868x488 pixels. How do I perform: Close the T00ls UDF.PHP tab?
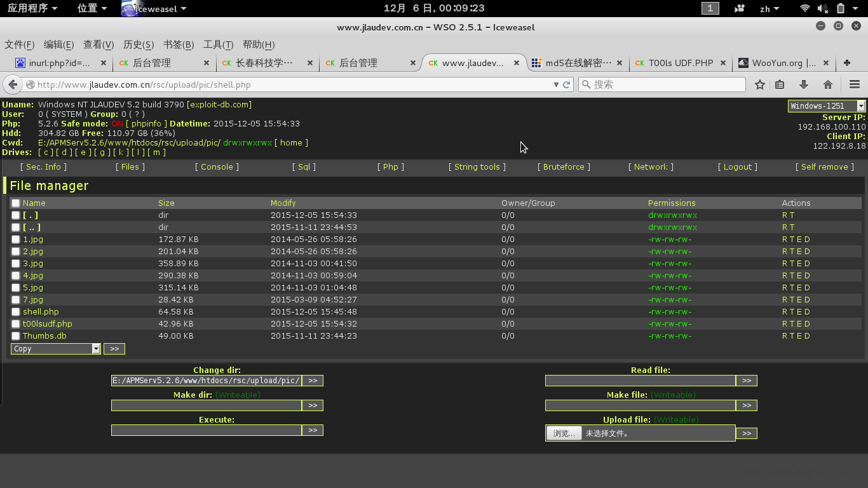tap(724, 63)
